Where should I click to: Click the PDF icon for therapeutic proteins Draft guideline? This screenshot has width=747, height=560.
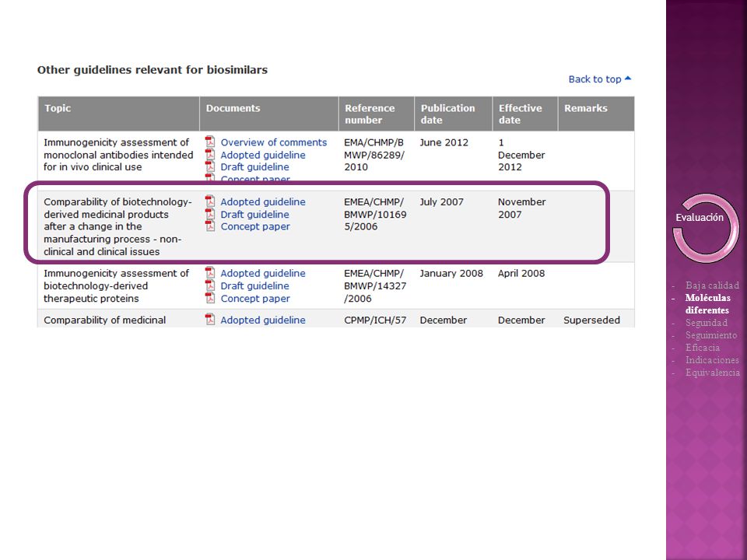tap(210, 285)
